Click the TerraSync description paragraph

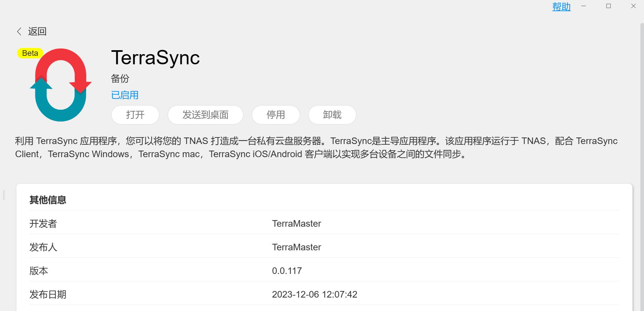tap(316, 148)
